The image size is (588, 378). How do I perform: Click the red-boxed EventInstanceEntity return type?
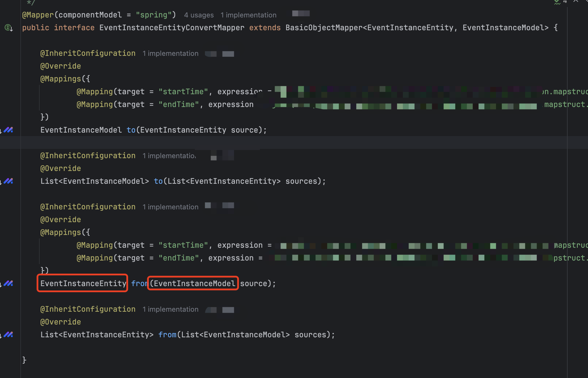(x=83, y=283)
